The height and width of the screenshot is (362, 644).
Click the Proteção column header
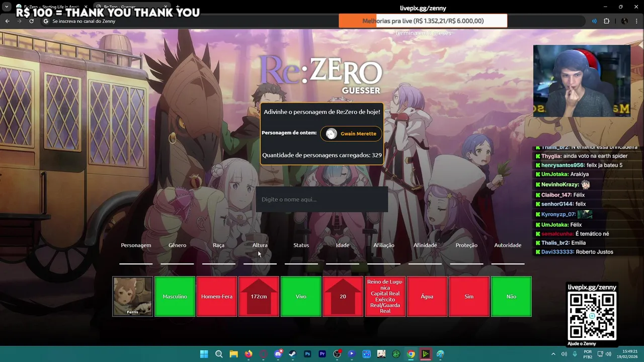click(466, 245)
